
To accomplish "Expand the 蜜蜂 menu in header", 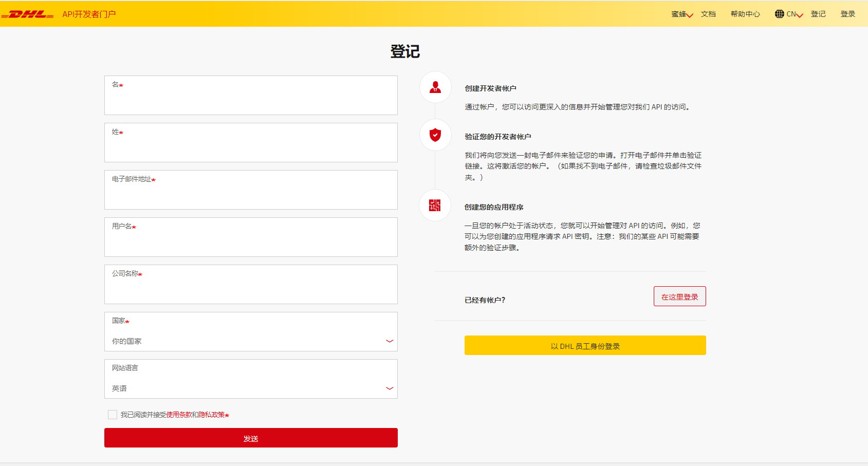I will click(x=681, y=14).
